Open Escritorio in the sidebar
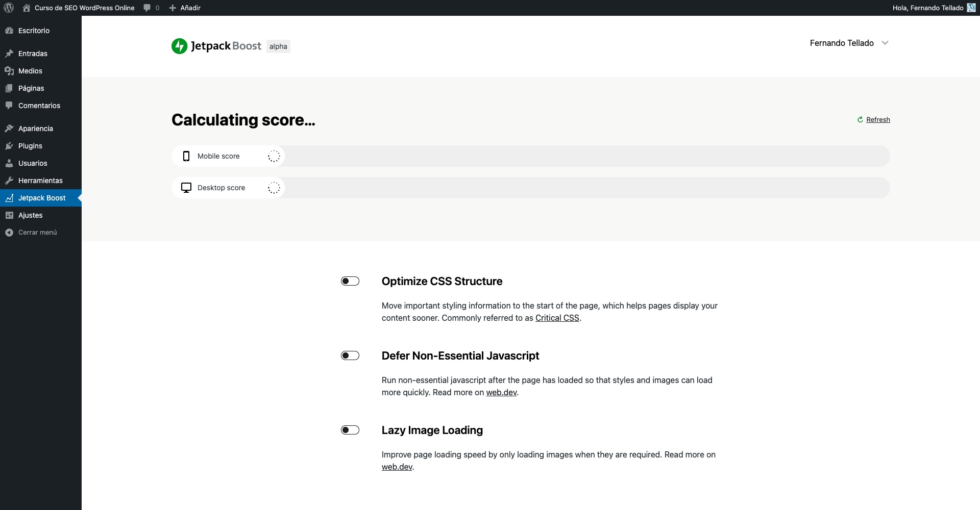This screenshot has height=510, width=980. click(41, 31)
